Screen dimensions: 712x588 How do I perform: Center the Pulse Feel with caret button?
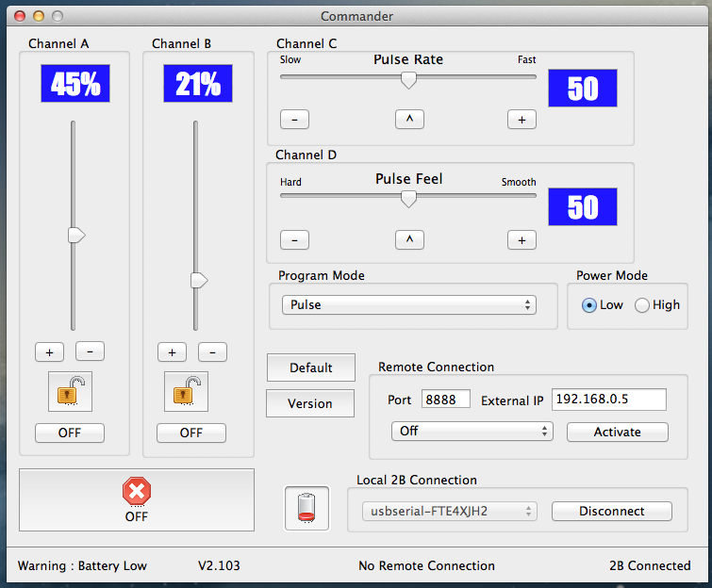pyautogui.click(x=409, y=239)
